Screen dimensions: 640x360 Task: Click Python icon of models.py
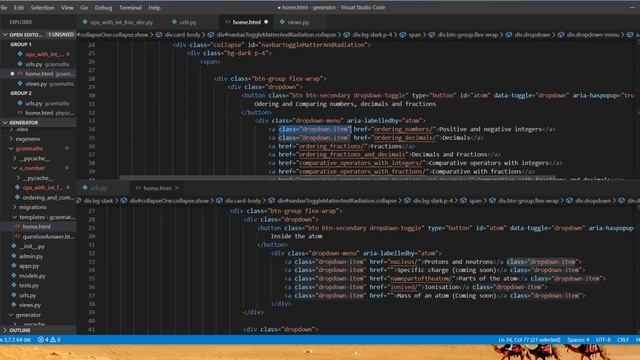tap(14, 276)
